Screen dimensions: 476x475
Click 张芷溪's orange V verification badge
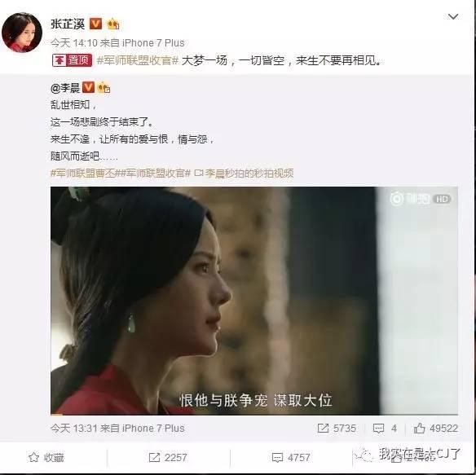(x=95, y=24)
